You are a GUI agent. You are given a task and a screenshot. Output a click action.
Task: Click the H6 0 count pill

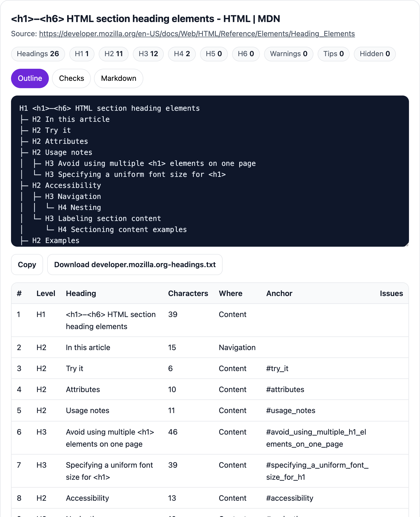246,54
